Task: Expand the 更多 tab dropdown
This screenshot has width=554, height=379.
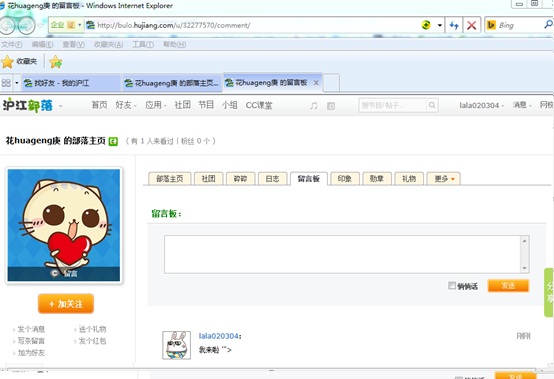Action: point(444,179)
